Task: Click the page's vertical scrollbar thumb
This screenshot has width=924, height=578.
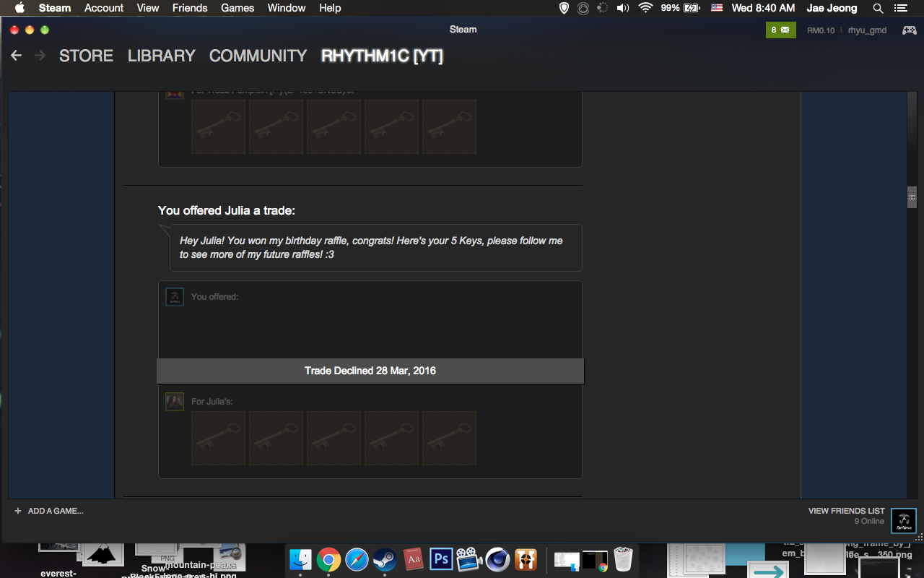Action: pyautogui.click(x=912, y=197)
